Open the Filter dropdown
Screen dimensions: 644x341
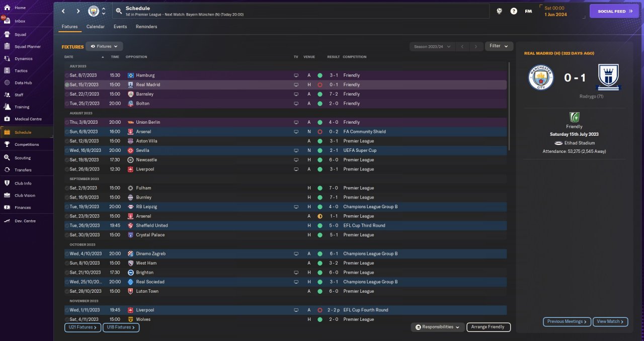pos(499,46)
